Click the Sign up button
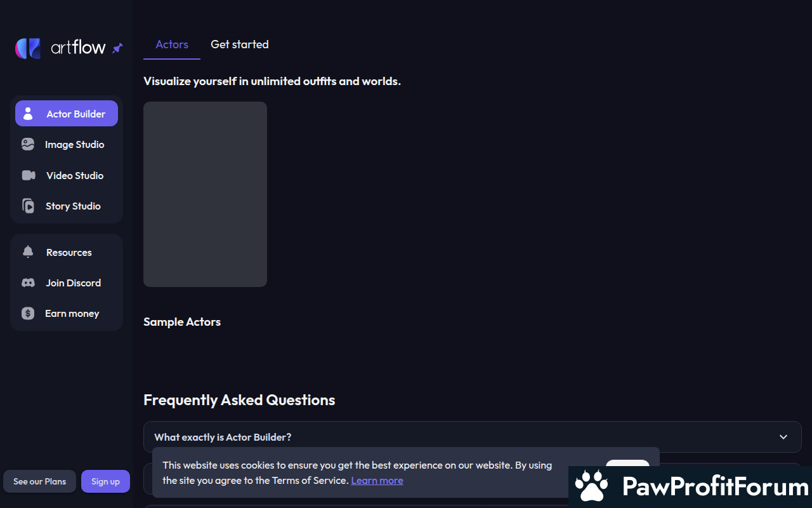812x508 pixels. click(105, 481)
